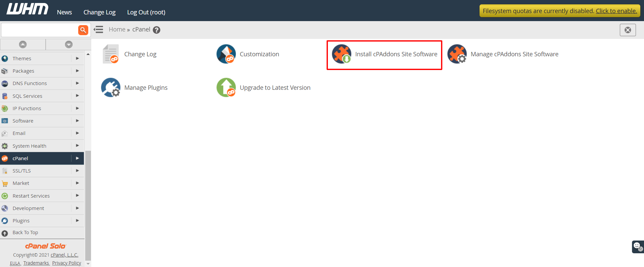Click the Software sidebar icon
Screen dimensions: 644x267
pyautogui.click(x=5, y=121)
